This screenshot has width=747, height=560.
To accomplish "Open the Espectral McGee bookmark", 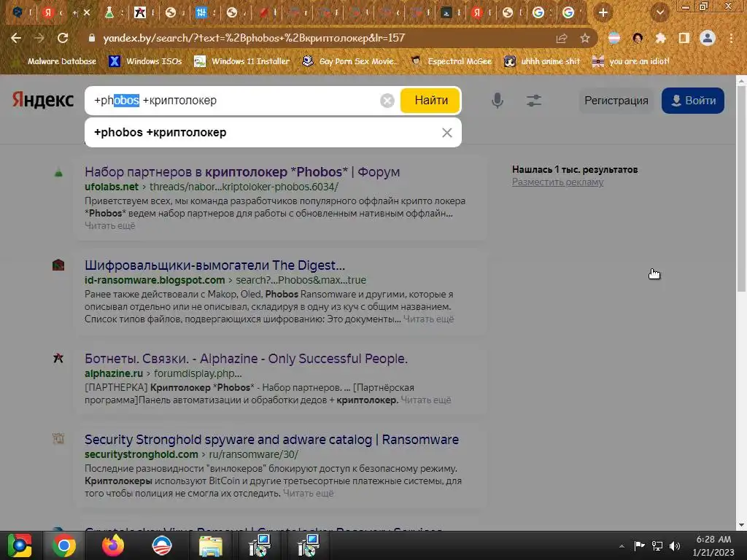I will (451, 61).
